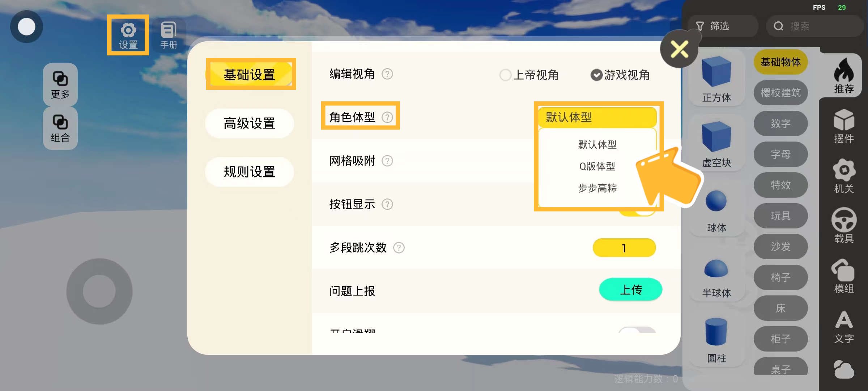
Task: Click the 多段跳次数 value field
Action: [624, 248]
